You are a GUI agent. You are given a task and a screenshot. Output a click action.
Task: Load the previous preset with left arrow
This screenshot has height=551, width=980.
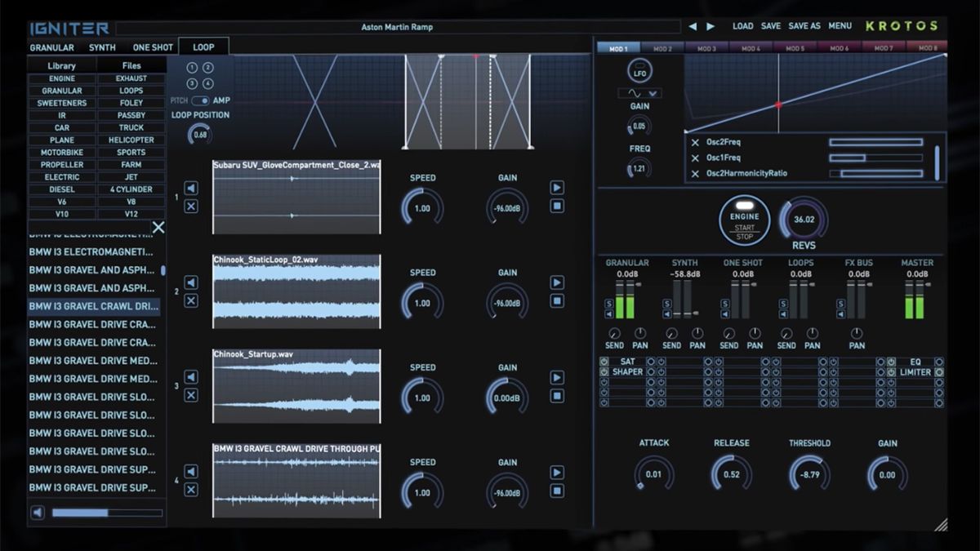pos(693,26)
